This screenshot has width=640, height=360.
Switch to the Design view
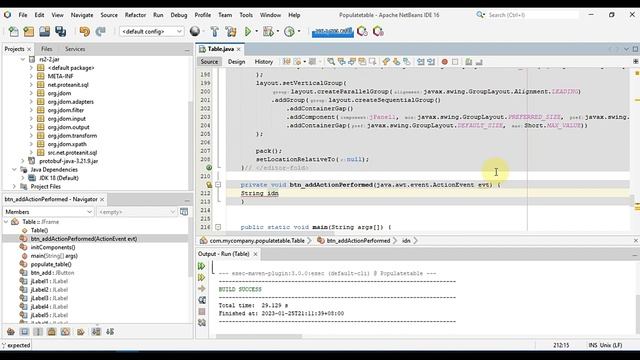pyautogui.click(x=236, y=62)
